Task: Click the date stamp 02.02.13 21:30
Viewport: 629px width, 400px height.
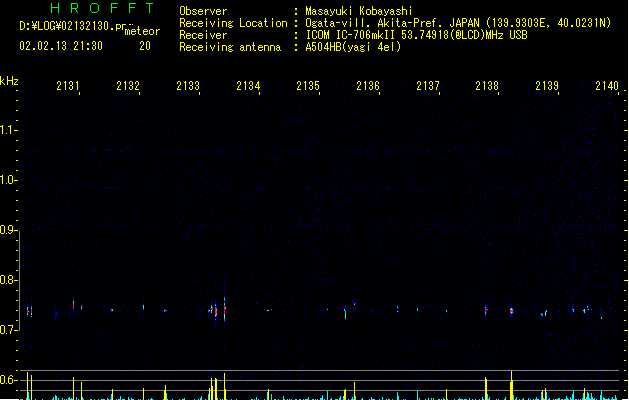Action: click(x=61, y=46)
